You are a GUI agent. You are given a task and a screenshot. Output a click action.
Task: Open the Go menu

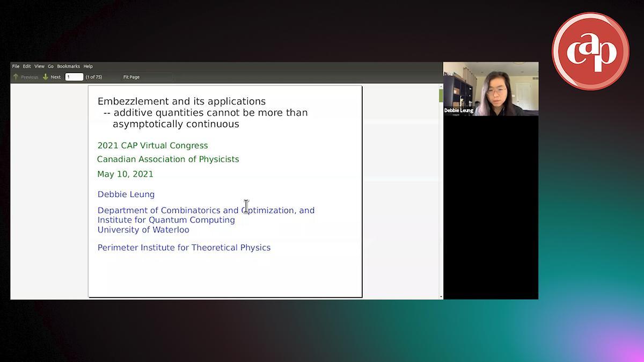[x=50, y=67]
